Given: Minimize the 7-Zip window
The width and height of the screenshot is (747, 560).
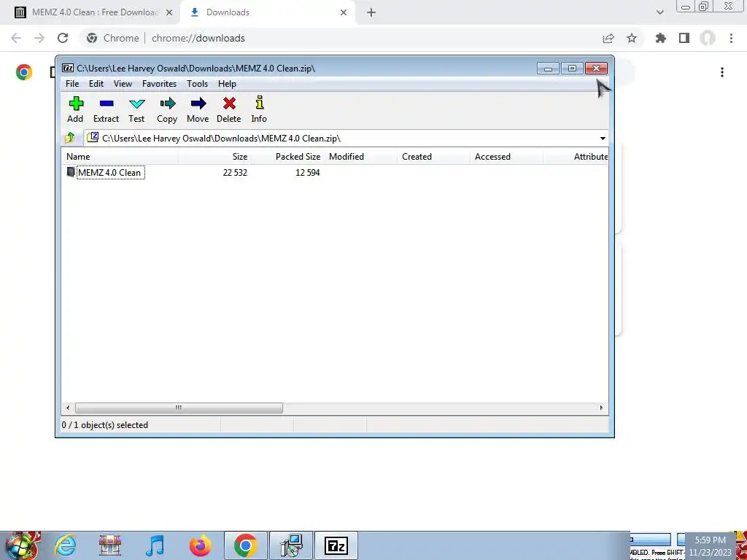Looking at the screenshot, I should pyautogui.click(x=548, y=69).
